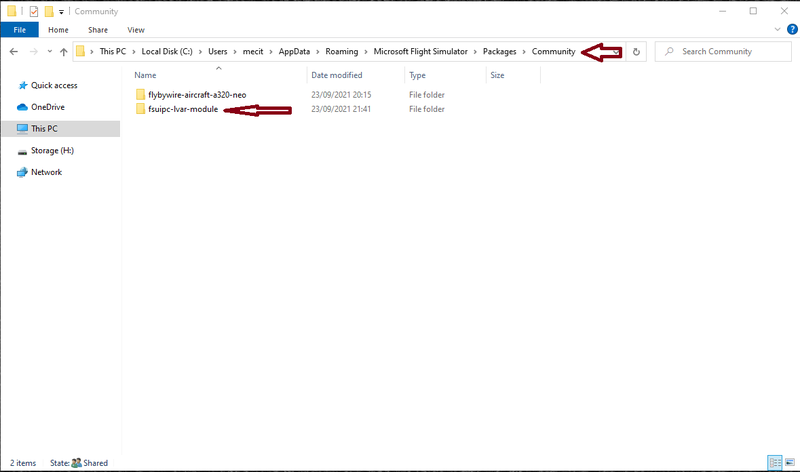This screenshot has height=472, width=800.
Task: Switch to the Home ribbon tab
Action: point(58,30)
